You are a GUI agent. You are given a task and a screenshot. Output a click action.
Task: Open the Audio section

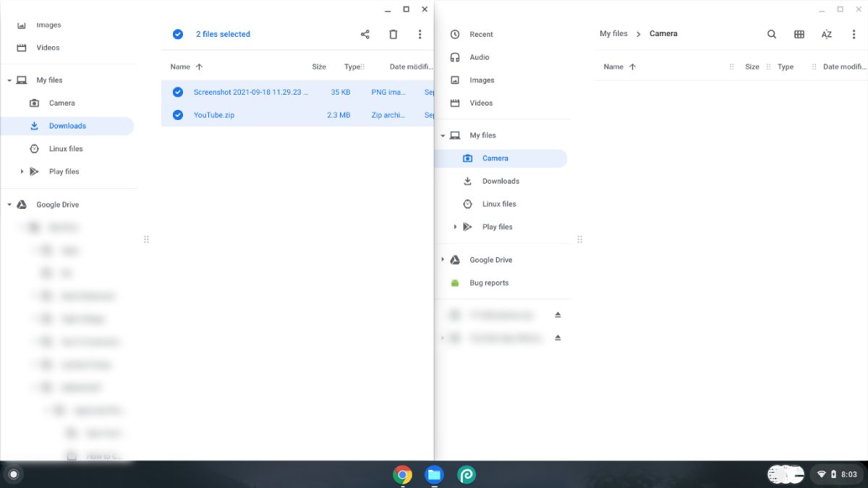click(481, 57)
